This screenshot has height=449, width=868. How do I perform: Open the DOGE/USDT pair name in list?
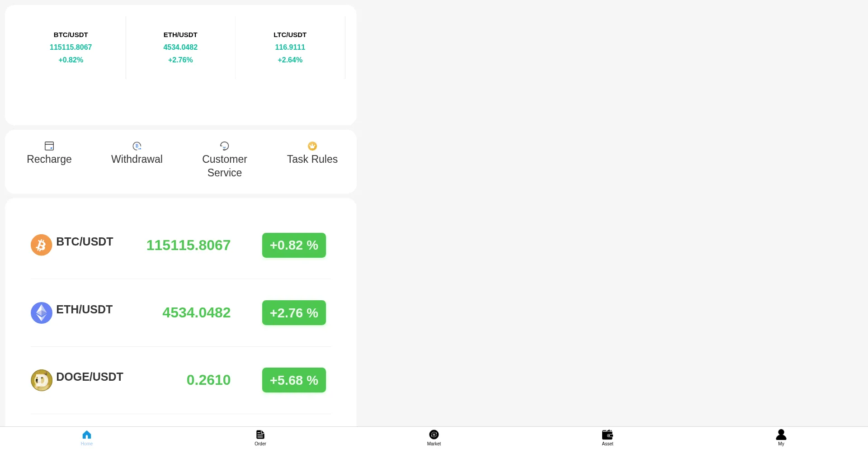click(90, 377)
